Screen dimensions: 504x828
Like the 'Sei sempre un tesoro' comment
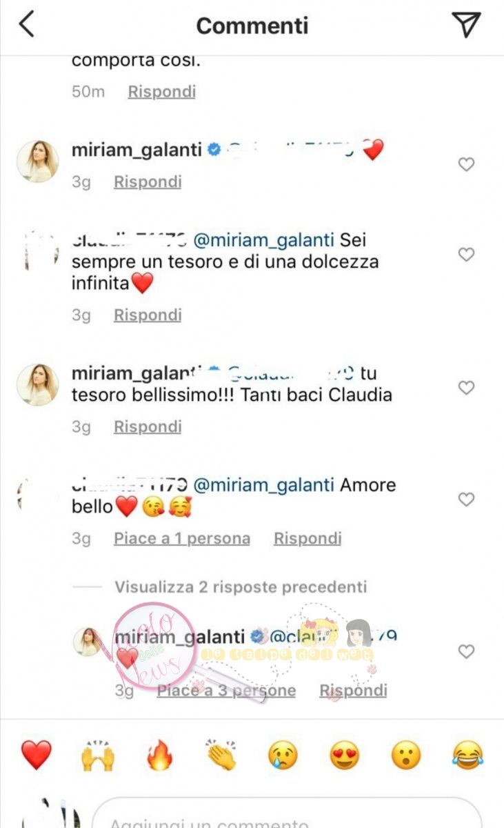467,255
